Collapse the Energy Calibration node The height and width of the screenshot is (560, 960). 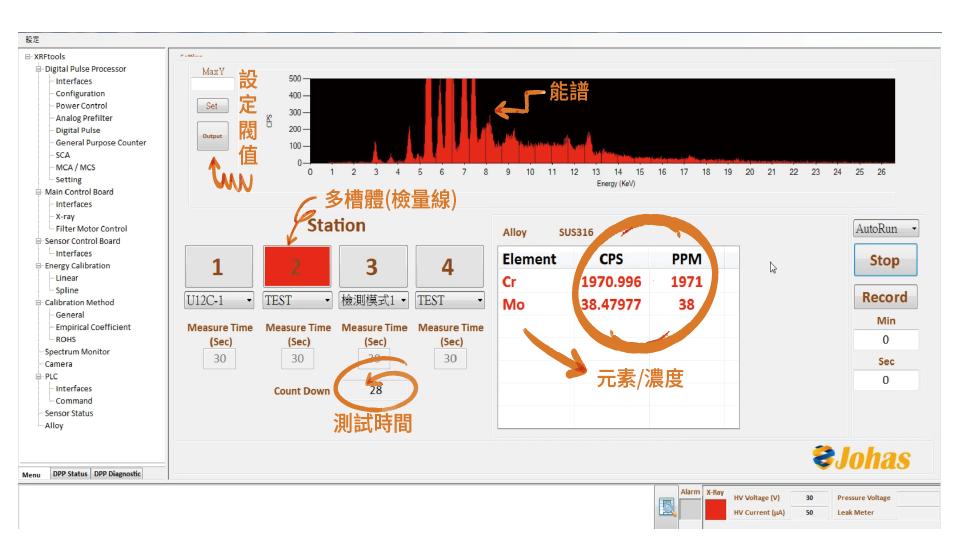point(39,266)
